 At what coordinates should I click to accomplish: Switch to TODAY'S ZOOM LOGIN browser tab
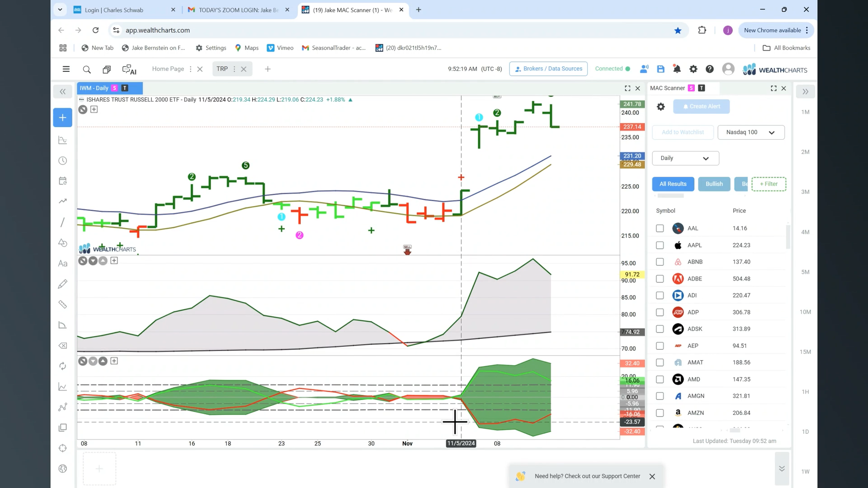pyautogui.click(x=239, y=10)
